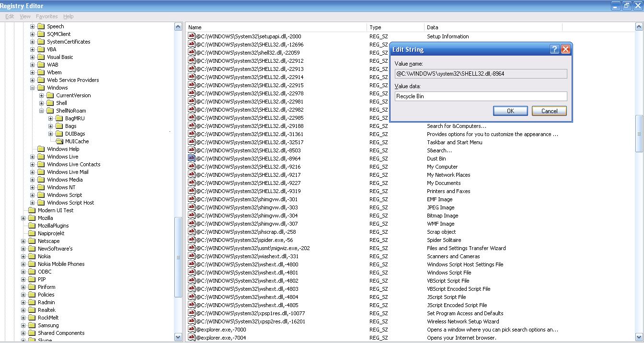Expand the Netscape key

click(x=23, y=241)
